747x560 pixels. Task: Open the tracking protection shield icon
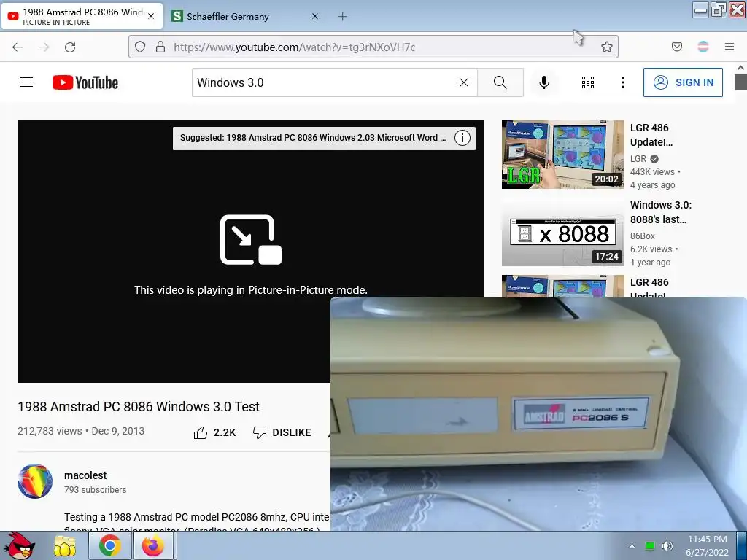click(x=139, y=47)
